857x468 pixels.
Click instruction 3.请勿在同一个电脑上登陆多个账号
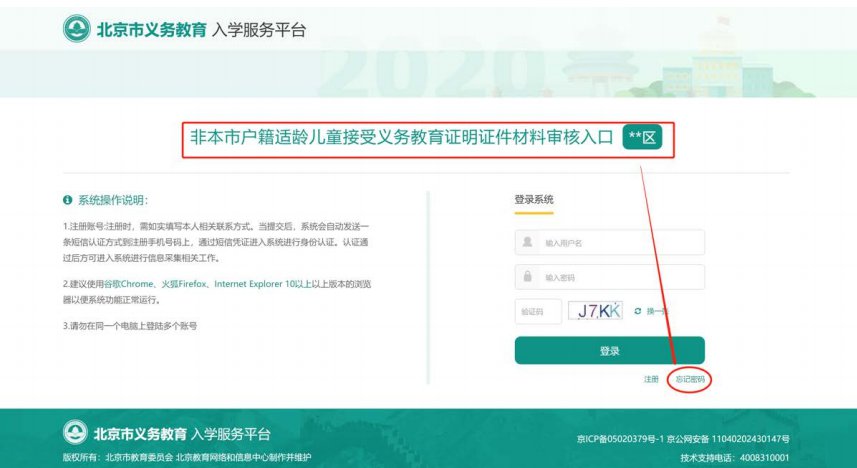click(x=130, y=326)
